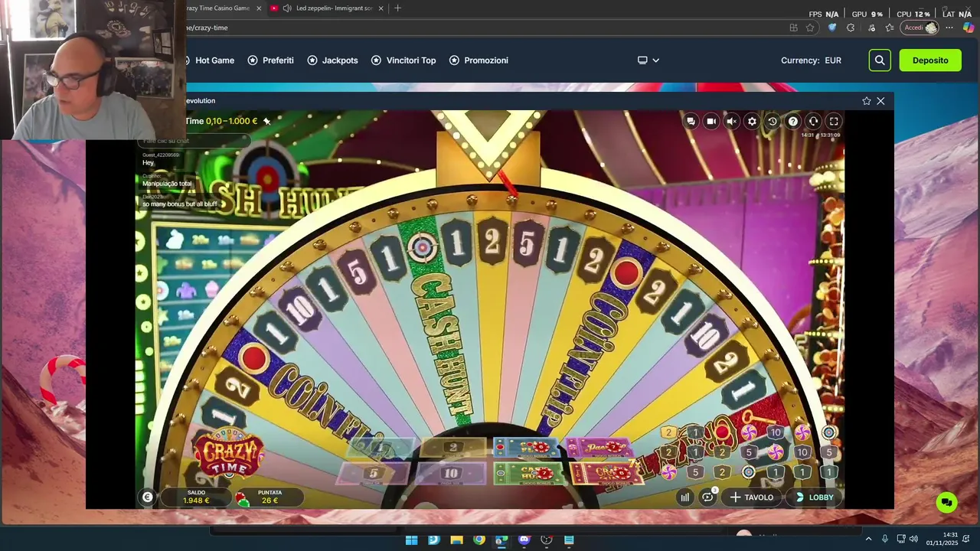Open the floating green chat support button

(x=947, y=502)
